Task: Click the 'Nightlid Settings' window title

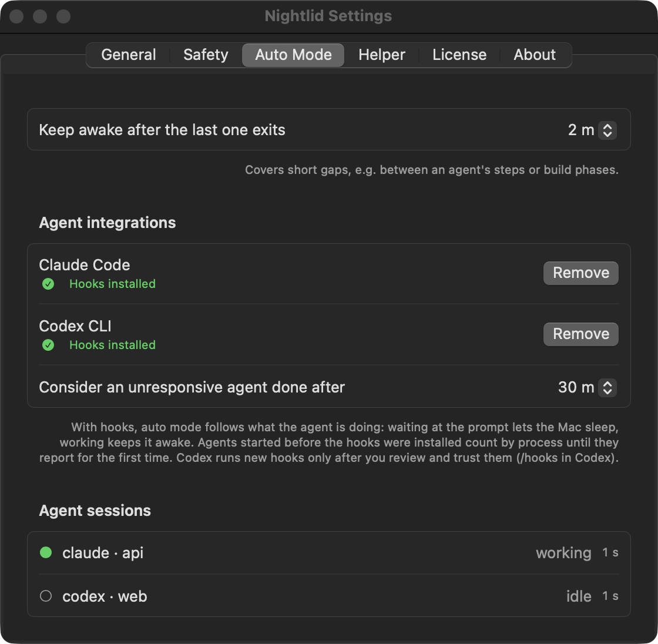Action: point(328,16)
